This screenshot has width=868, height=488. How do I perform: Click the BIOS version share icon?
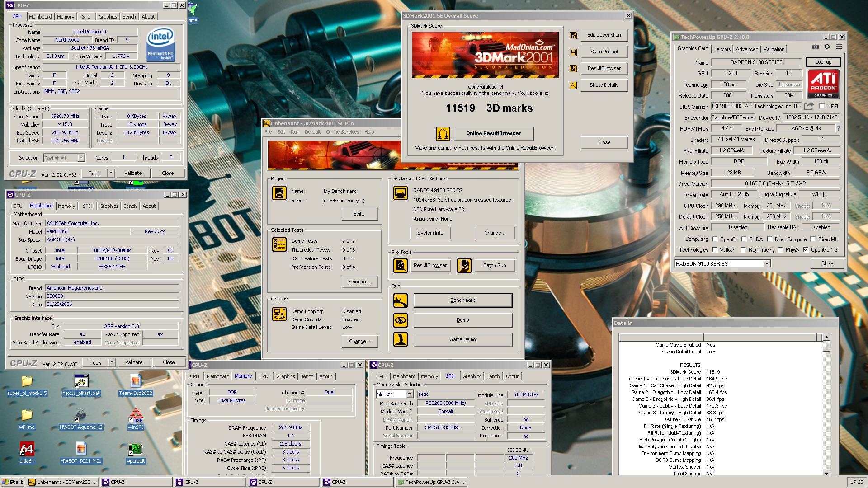pos(809,106)
